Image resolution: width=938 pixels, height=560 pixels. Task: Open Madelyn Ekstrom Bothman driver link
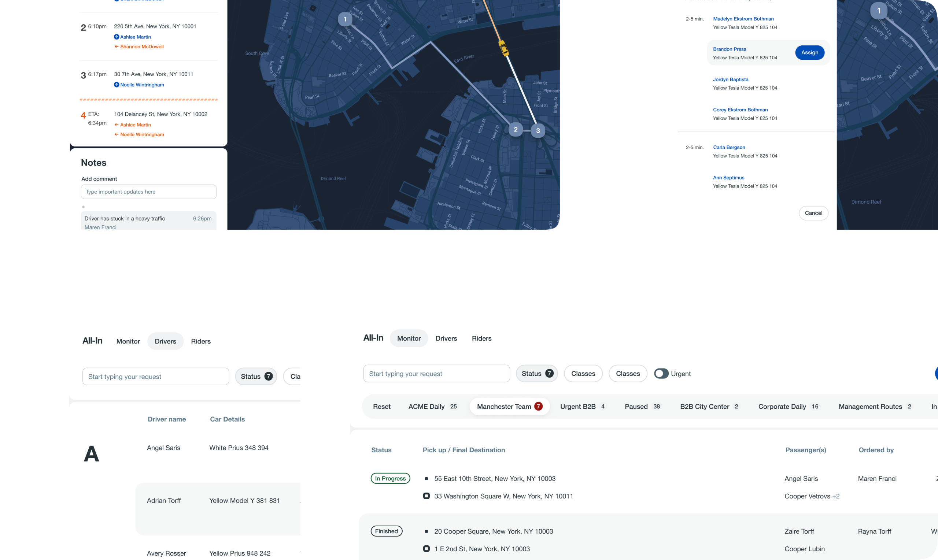tap(743, 19)
